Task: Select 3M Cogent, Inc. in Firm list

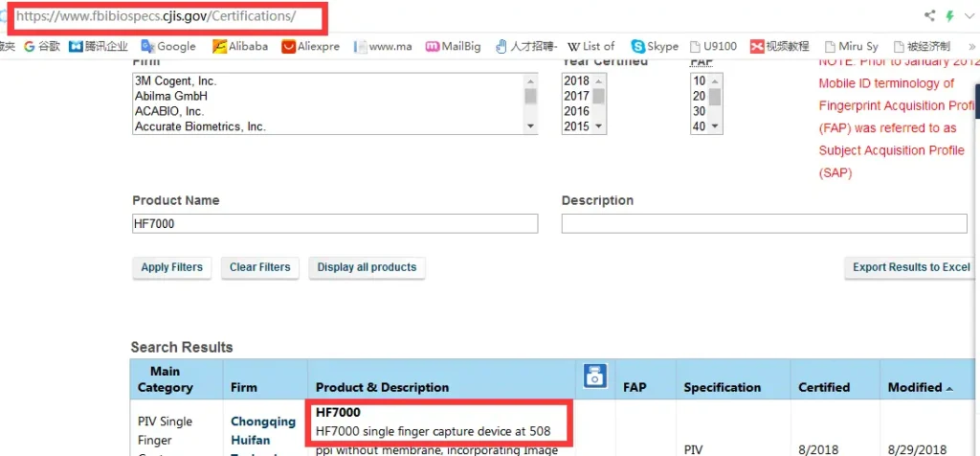Action: tap(175, 81)
